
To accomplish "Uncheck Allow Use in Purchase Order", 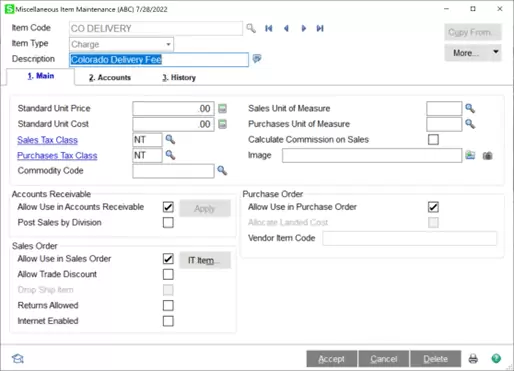I will click(x=433, y=207).
